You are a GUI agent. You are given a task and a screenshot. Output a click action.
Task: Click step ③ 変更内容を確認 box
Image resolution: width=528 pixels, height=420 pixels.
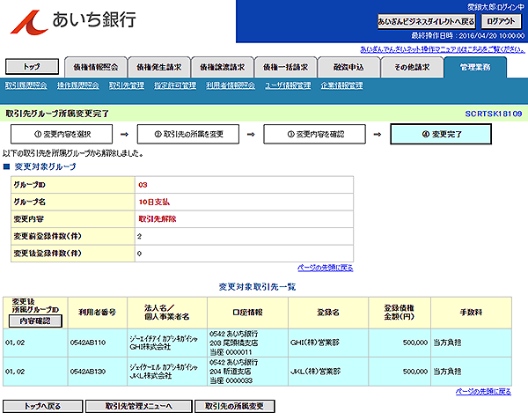click(314, 134)
